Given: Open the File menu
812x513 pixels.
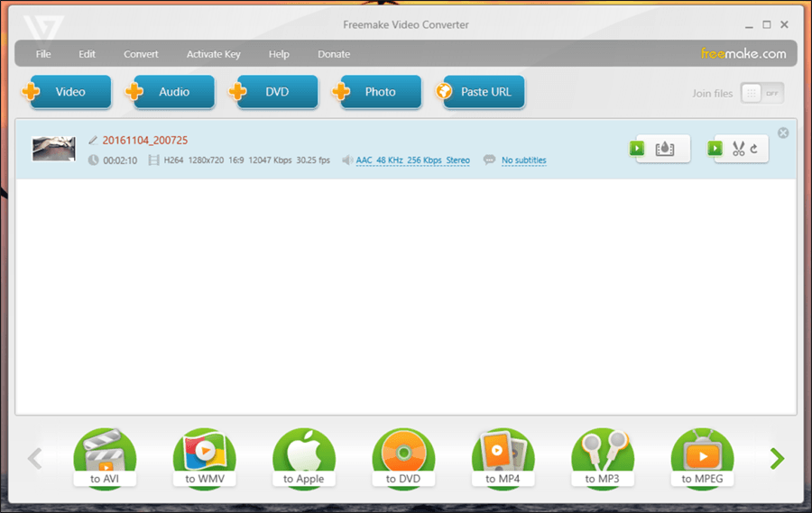Looking at the screenshot, I should tap(43, 54).
